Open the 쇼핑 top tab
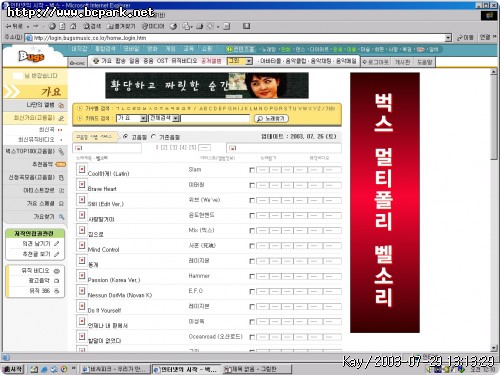 (x=207, y=49)
